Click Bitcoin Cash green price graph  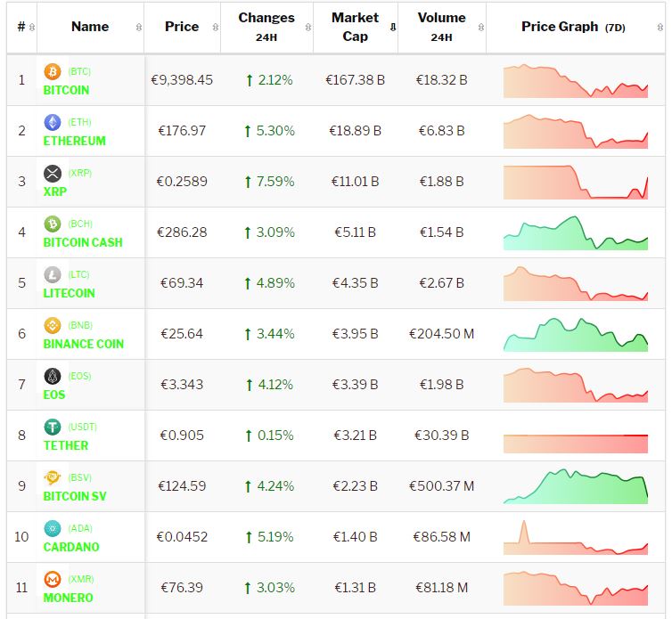click(x=576, y=233)
